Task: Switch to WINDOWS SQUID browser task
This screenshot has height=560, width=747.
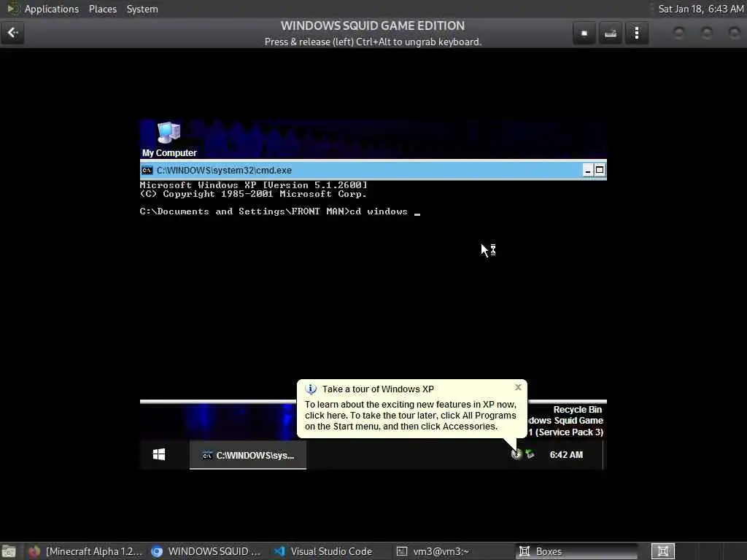Action: click(x=206, y=551)
